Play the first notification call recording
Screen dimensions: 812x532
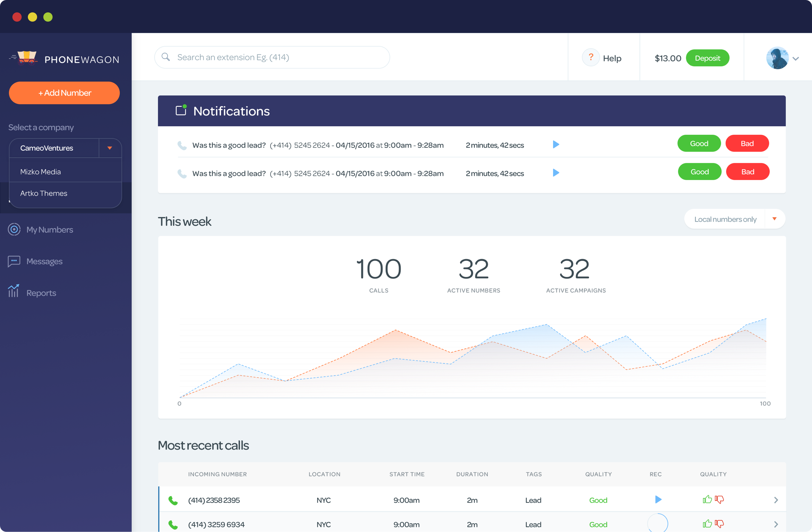556,145
